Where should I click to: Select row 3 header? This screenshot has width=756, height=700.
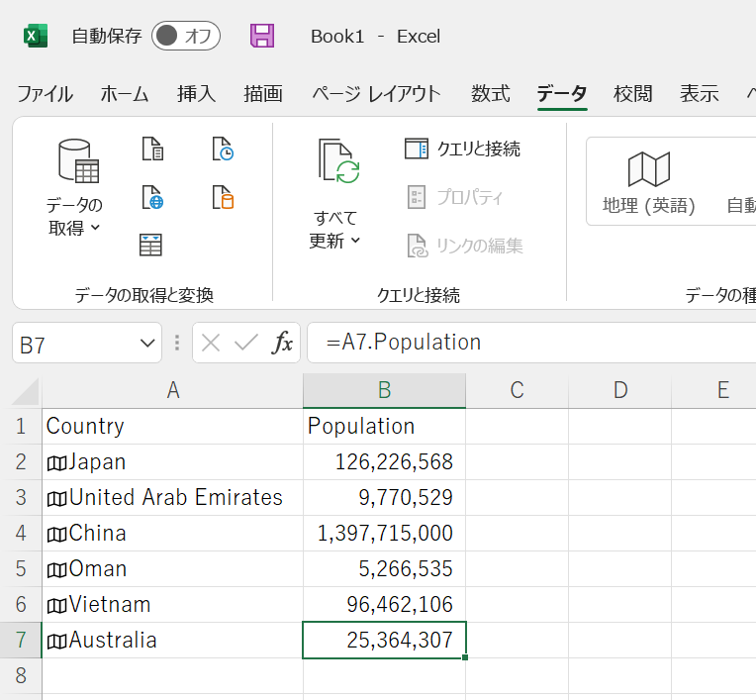pyautogui.click(x=21, y=497)
